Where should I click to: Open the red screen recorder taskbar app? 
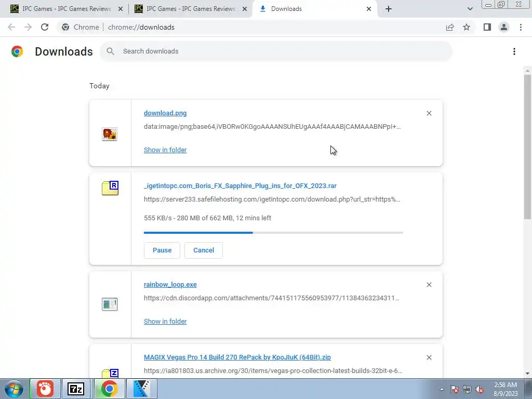45,389
